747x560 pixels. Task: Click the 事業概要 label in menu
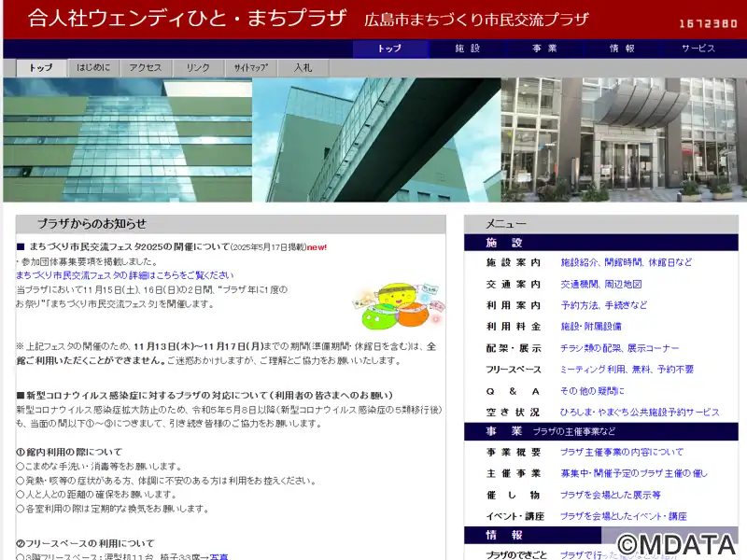tap(513, 453)
